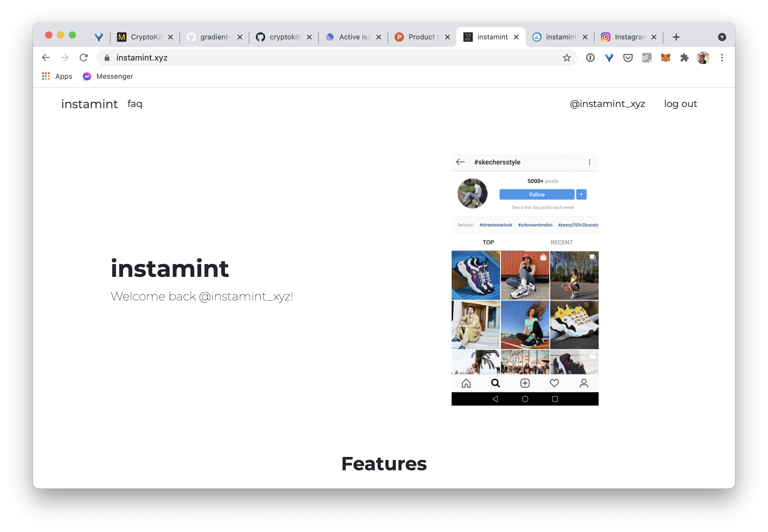
Task: Open the faq page
Action: click(x=135, y=104)
